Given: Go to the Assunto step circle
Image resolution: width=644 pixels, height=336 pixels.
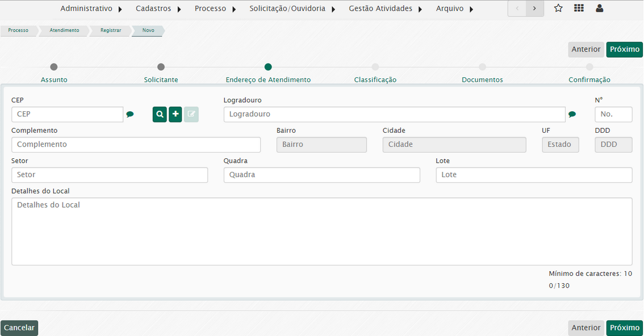Looking at the screenshot, I should (54, 67).
